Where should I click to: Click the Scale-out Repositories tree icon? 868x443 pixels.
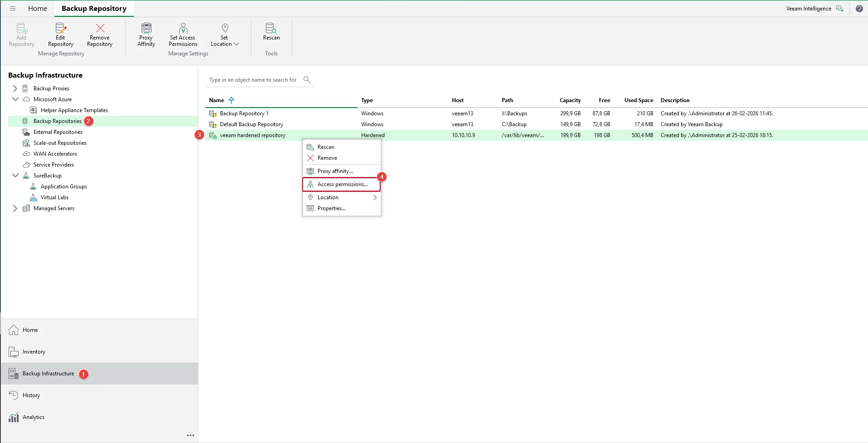[x=26, y=143]
